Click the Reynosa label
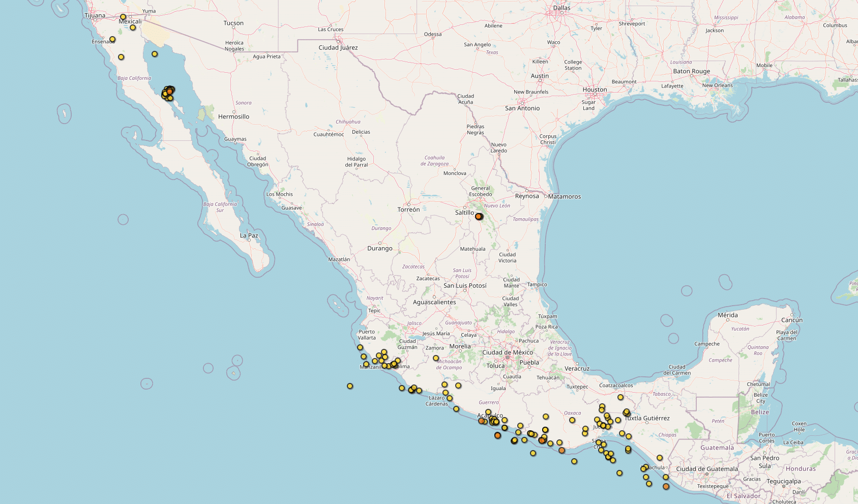 click(527, 196)
